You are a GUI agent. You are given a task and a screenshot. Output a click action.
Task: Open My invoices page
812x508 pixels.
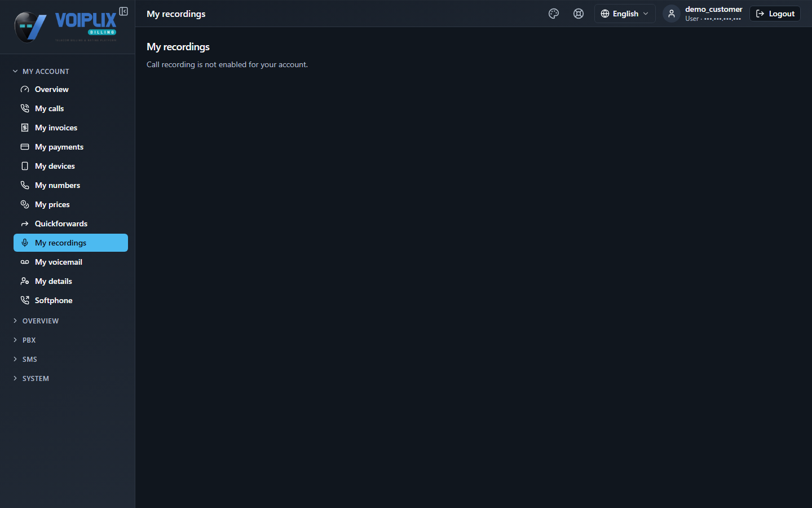pyautogui.click(x=70, y=128)
